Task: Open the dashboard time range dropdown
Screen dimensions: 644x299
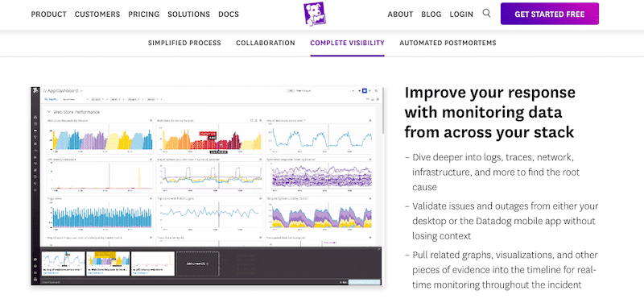Action: 320,91
